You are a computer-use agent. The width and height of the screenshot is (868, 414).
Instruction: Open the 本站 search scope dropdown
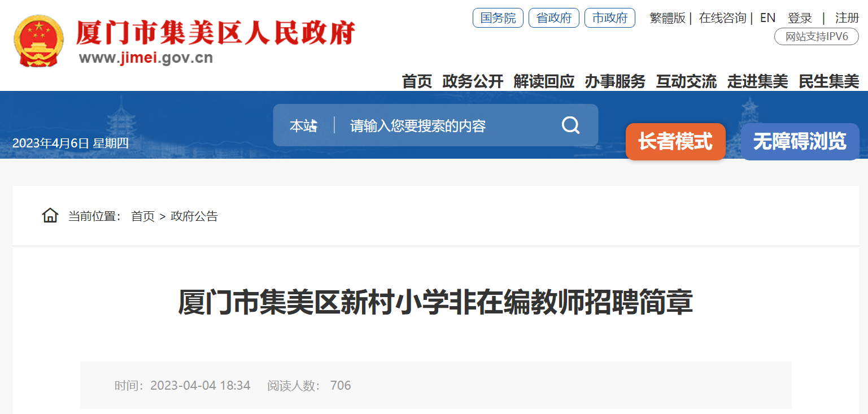(304, 126)
